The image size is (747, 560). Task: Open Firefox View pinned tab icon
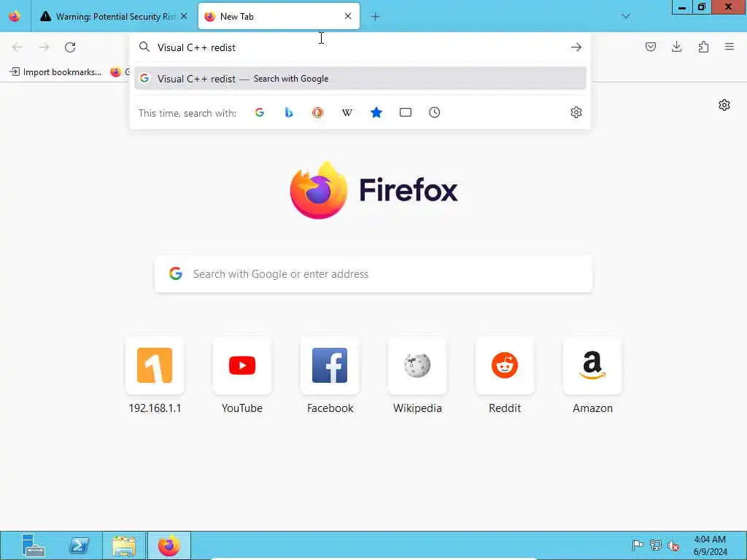15,16
